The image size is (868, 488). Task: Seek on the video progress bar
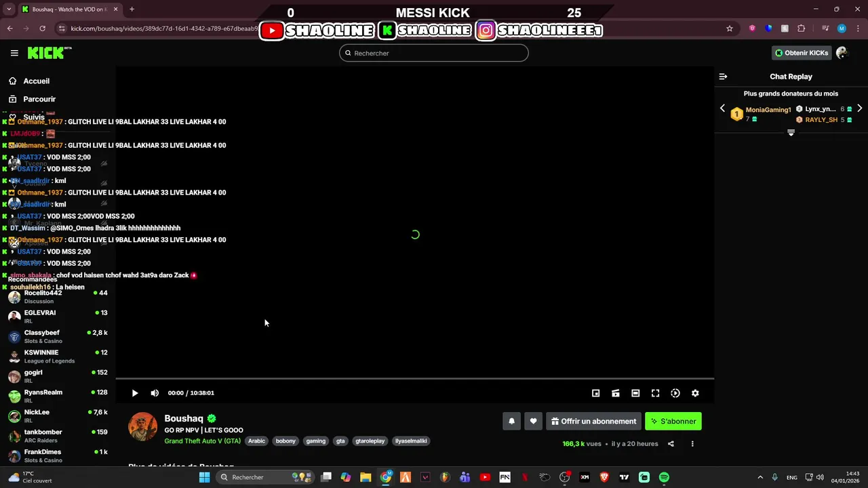(x=415, y=379)
